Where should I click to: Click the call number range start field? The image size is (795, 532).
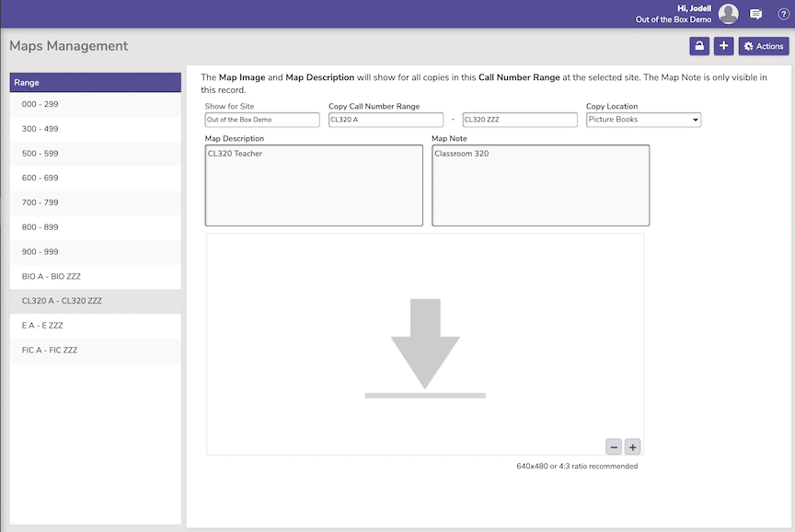coord(385,120)
